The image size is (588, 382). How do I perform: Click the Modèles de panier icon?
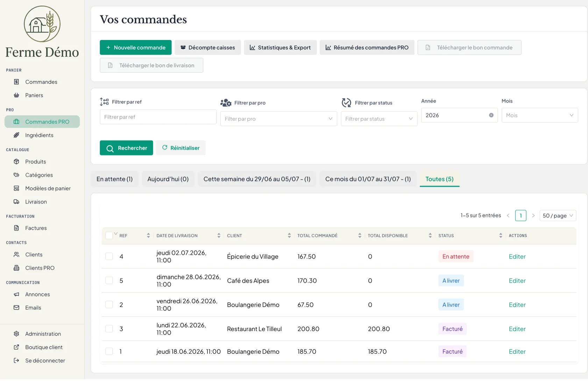pos(16,188)
